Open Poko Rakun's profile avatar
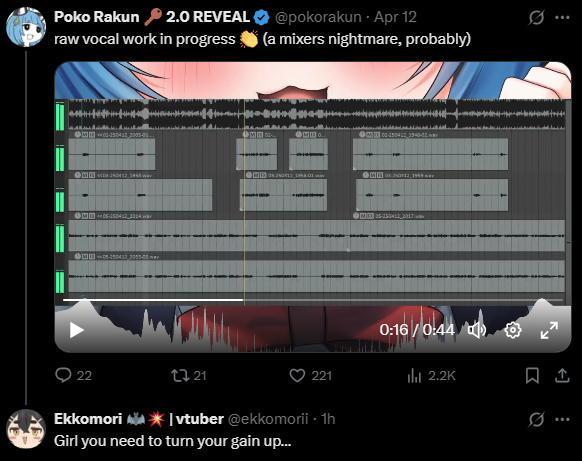Image resolution: width=582 pixels, height=461 pixels. (x=26, y=27)
